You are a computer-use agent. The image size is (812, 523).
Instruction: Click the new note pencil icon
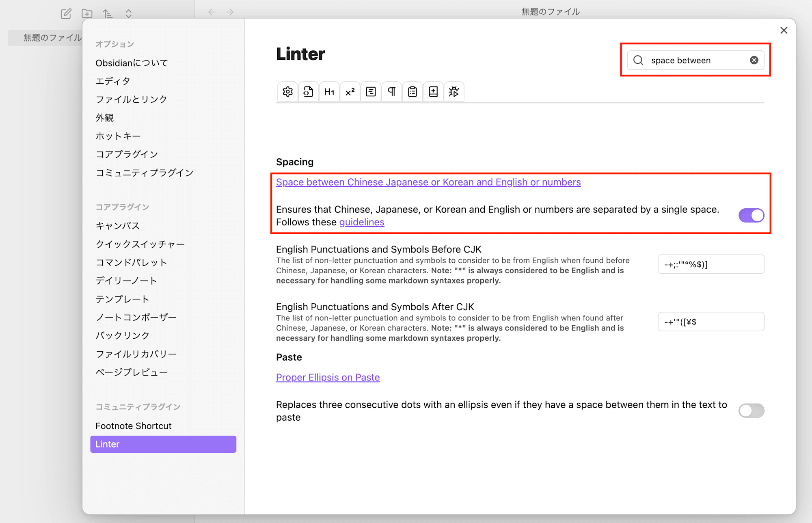[x=66, y=13]
